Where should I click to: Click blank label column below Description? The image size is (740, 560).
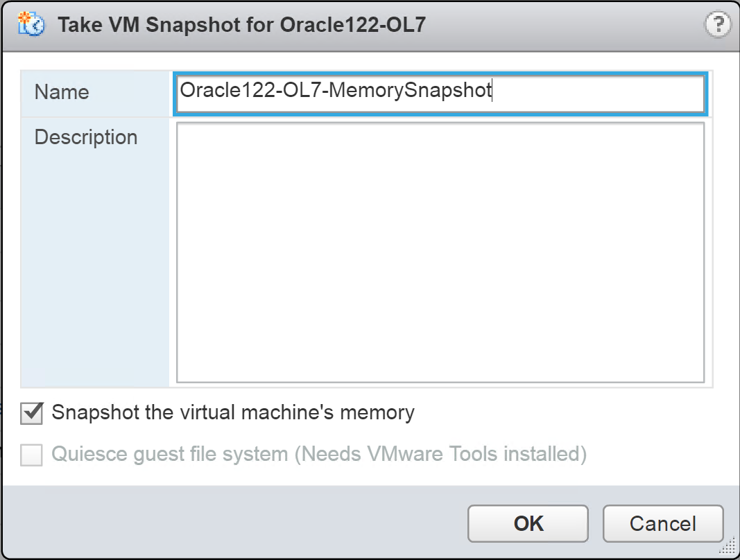point(95,277)
